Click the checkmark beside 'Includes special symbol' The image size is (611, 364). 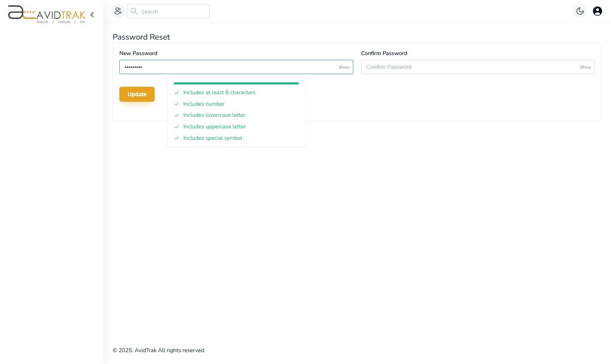coord(176,138)
